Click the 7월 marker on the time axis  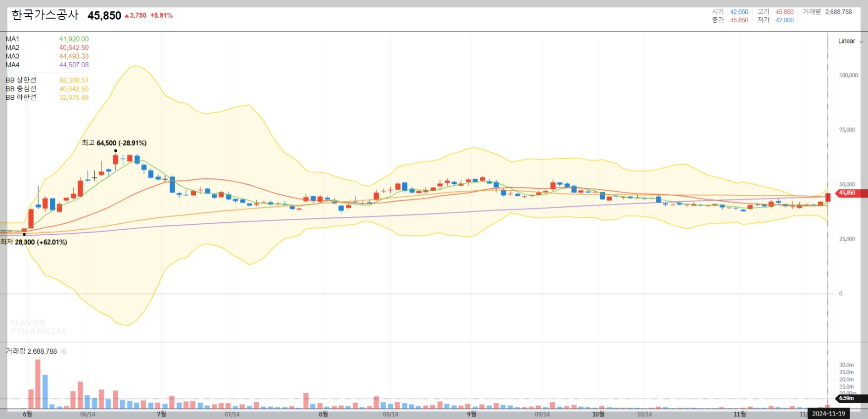pos(162,414)
